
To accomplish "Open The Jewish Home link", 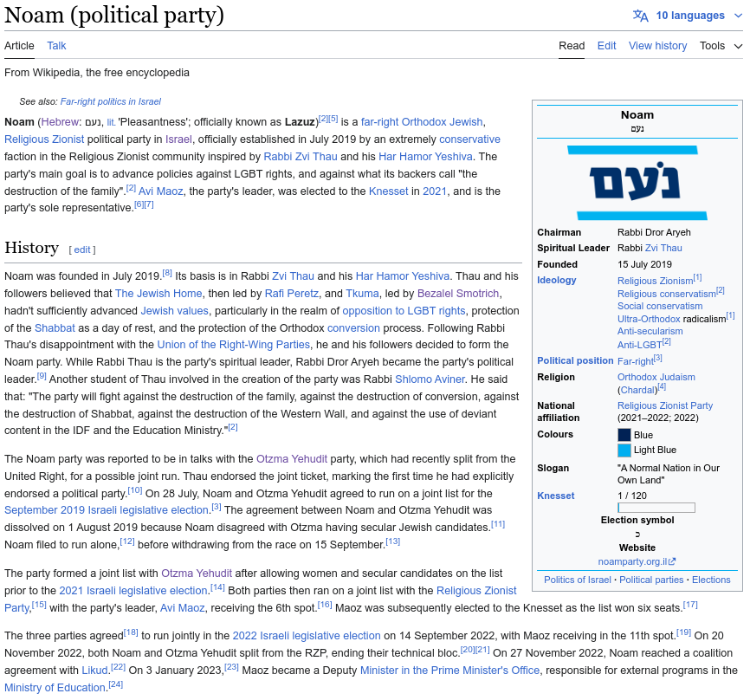I will click(x=158, y=294).
